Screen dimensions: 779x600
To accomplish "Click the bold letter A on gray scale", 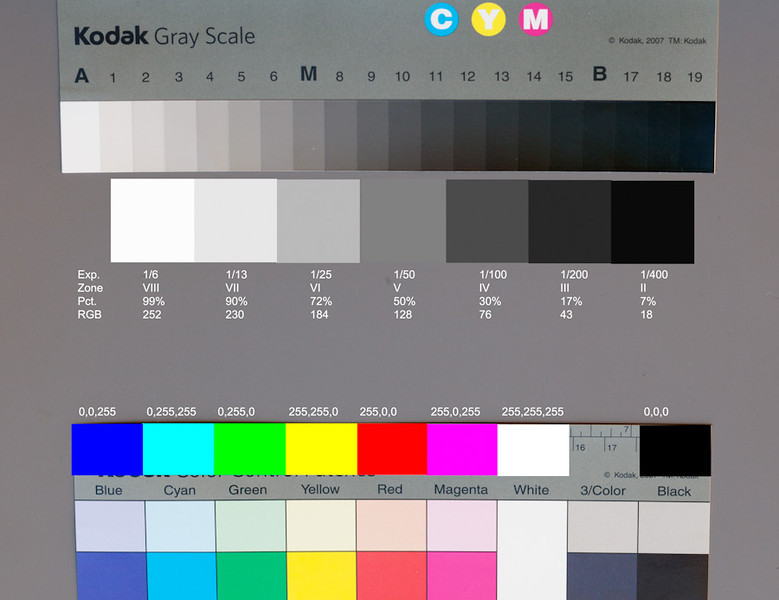I will tap(82, 76).
